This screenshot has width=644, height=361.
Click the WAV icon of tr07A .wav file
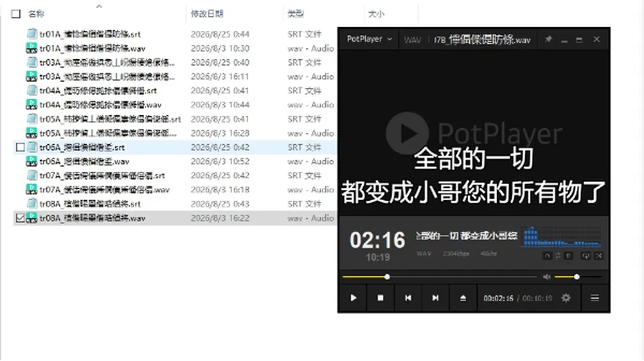[x=32, y=189]
